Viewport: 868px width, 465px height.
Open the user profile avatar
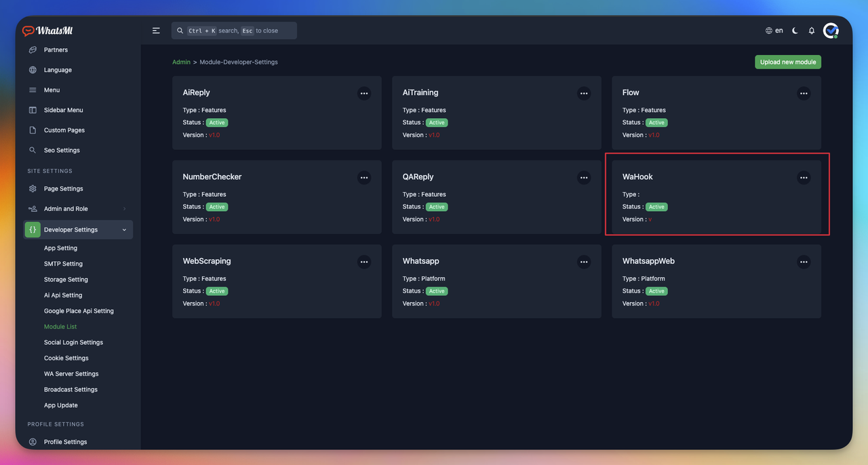point(831,31)
